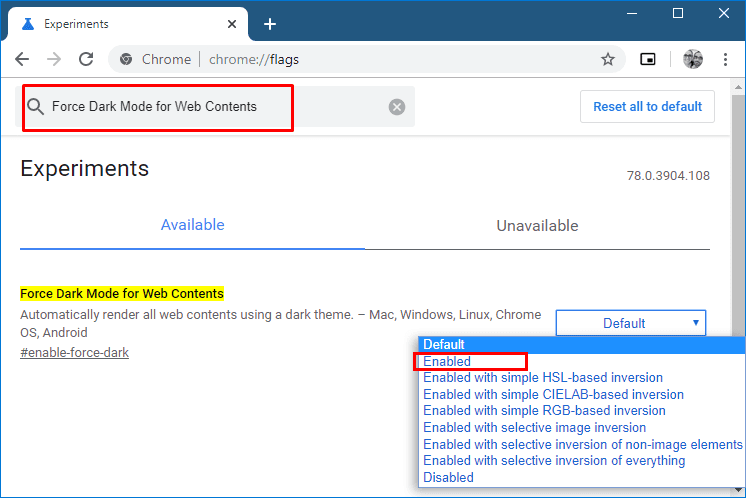Screen dimensions: 746x498
Task: Open the picture-in-picture extension icon
Action: 648,59
